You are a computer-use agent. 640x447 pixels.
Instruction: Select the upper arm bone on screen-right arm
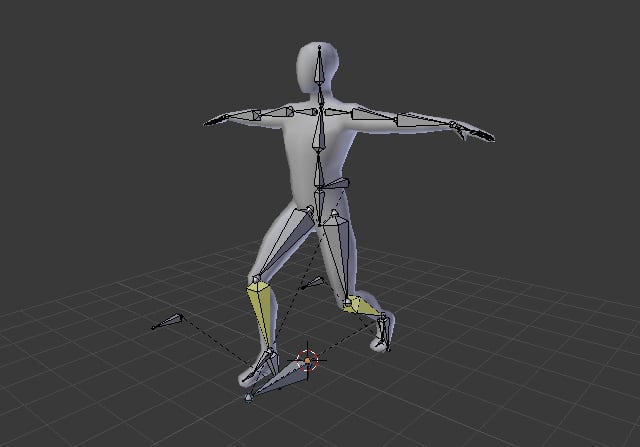pyautogui.click(x=371, y=114)
